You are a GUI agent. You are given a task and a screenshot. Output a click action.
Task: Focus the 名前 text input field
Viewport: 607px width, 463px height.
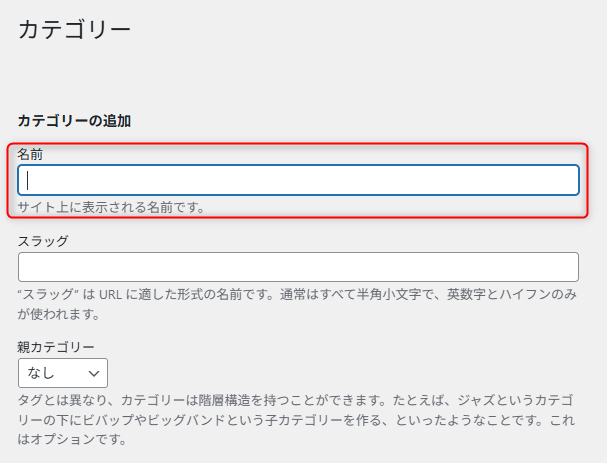tap(298, 180)
